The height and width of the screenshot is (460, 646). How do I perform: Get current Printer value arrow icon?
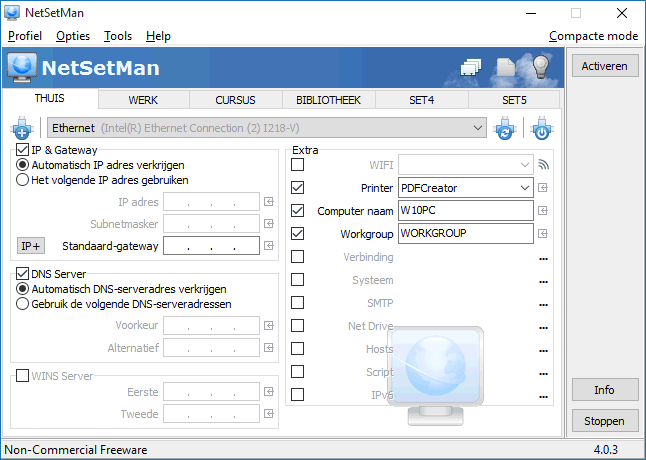coord(543,188)
